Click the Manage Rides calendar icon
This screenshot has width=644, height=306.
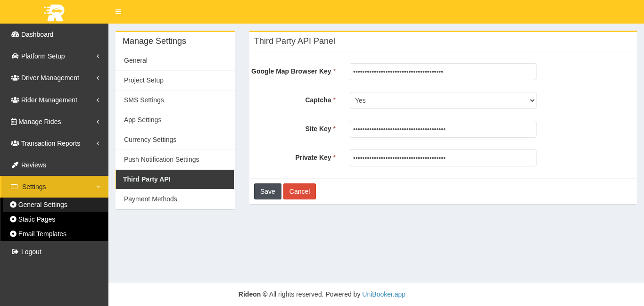click(14, 122)
